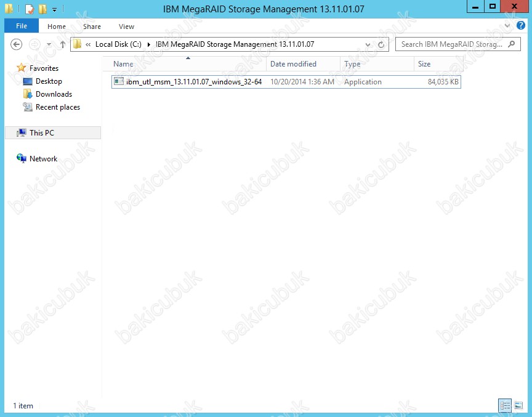532x417 pixels.
Task: Click the 10/20/2014 1:36 AM date cell
Action: point(302,82)
